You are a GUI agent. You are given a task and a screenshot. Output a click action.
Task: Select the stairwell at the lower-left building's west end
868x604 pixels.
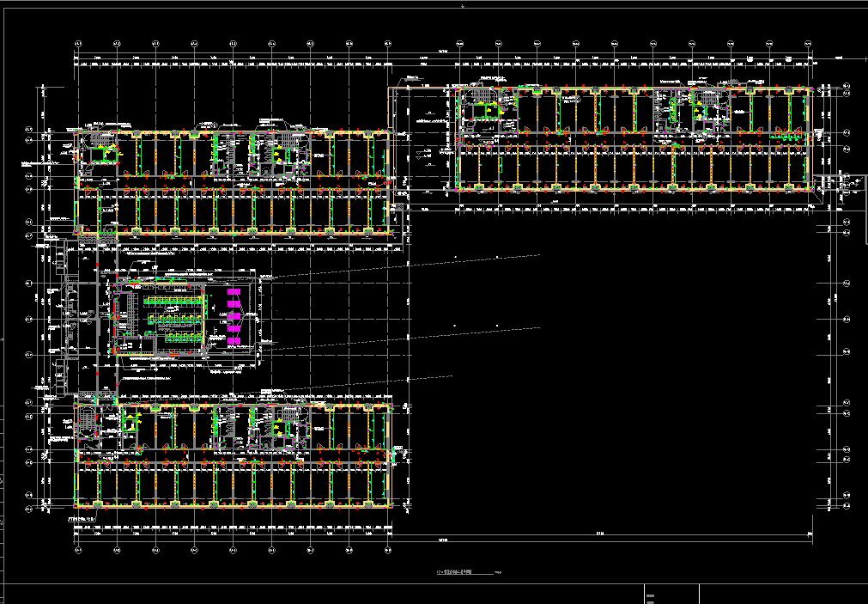coord(87,422)
